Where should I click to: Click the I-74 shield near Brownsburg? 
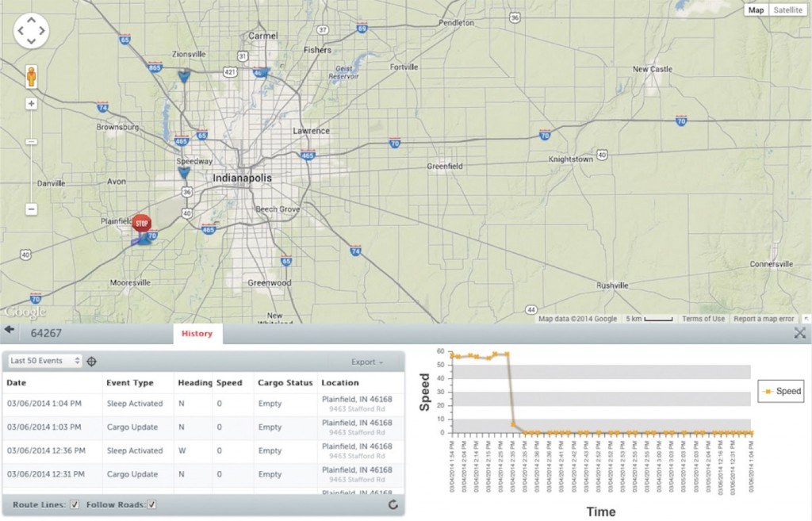click(102, 107)
